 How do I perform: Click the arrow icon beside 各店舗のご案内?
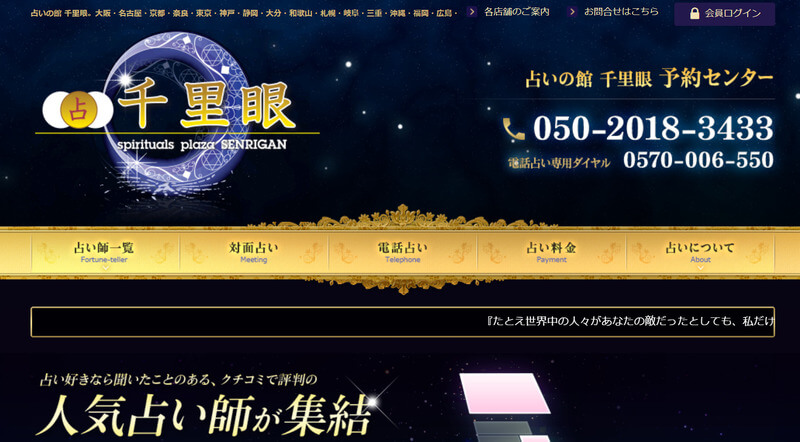coord(472,11)
